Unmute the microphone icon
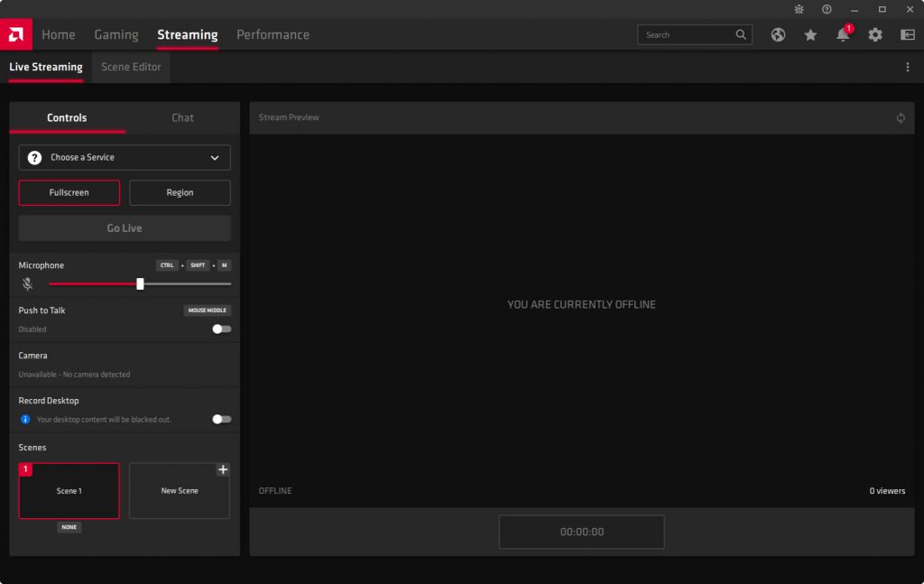 pos(28,283)
